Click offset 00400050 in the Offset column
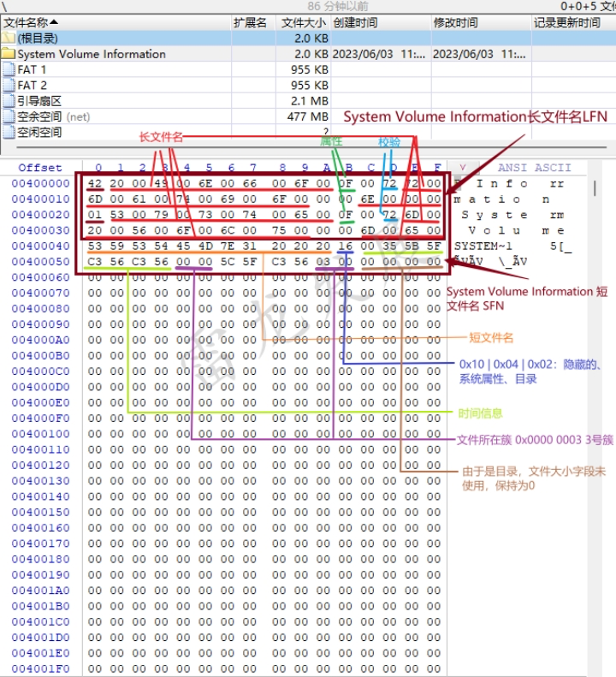The height and width of the screenshot is (677, 616). pos(40,261)
